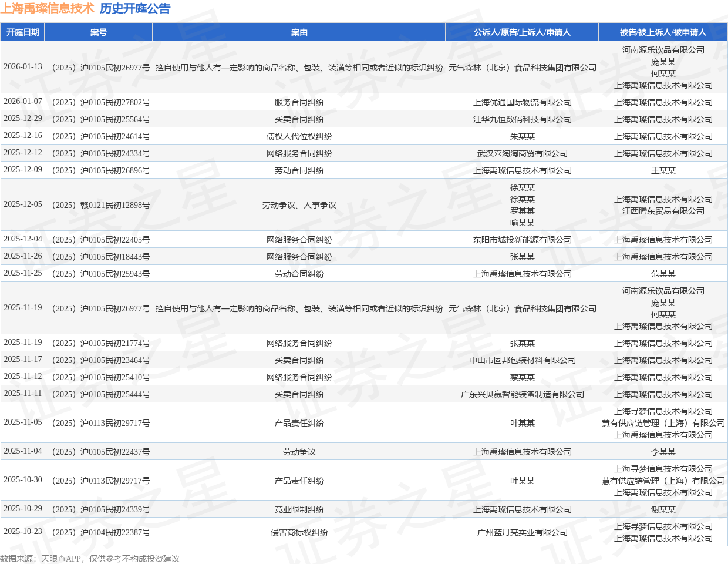Click defendant 江西腾东贸易有限公司

tap(663, 211)
